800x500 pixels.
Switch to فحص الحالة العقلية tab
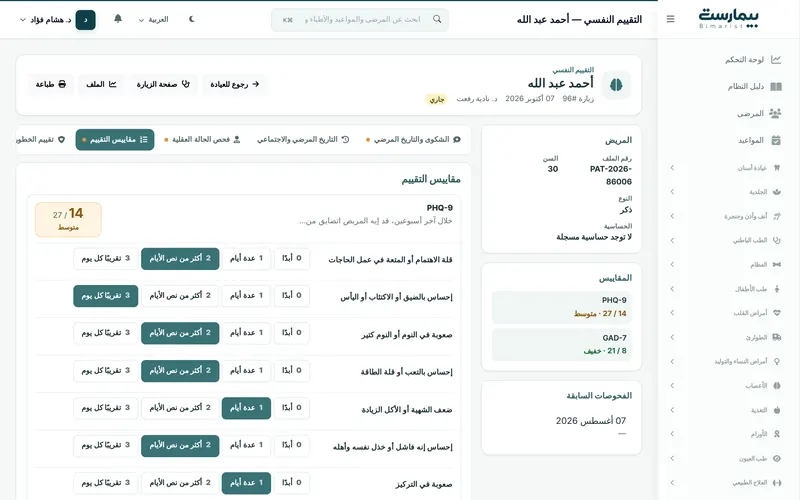[x=203, y=139]
